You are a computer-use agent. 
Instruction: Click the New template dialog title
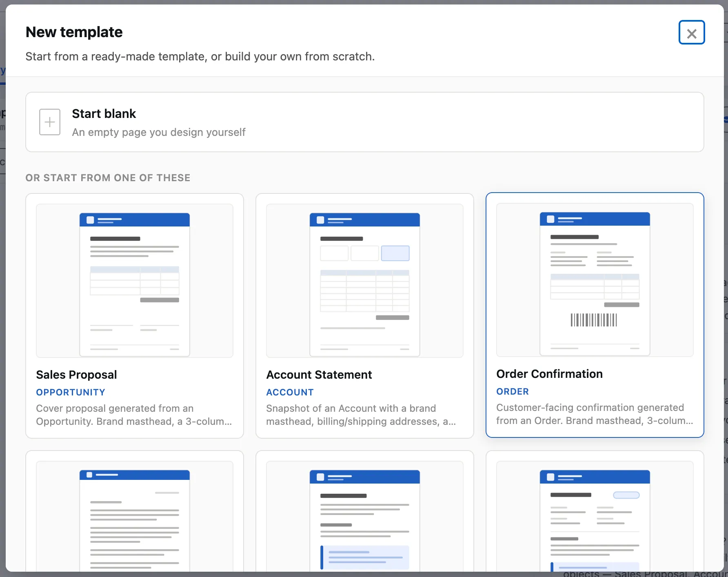pos(74,32)
